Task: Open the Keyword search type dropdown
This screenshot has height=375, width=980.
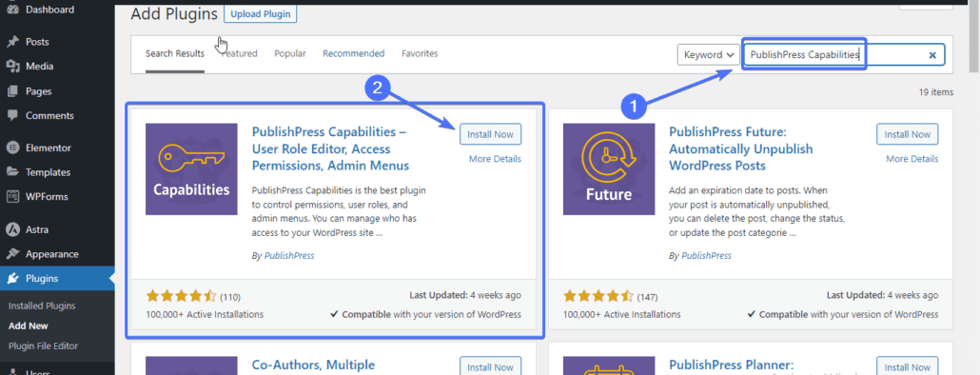Action: tap(708, 55)
